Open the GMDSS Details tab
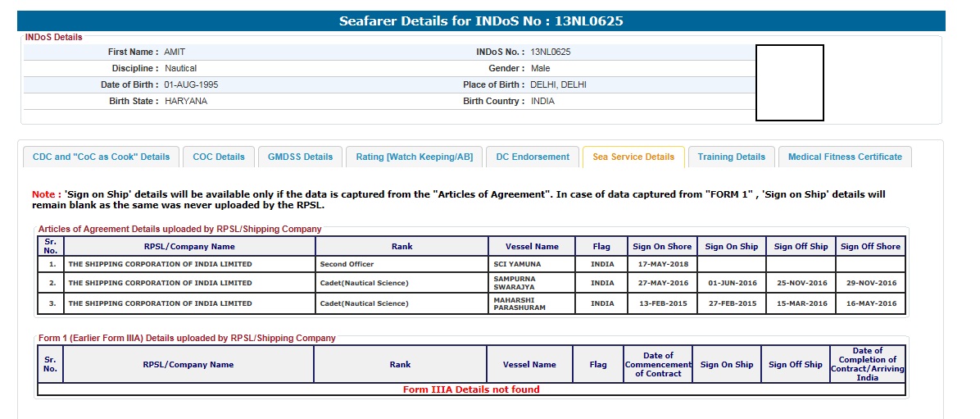 pyautogui.click(x=301, y=157)
